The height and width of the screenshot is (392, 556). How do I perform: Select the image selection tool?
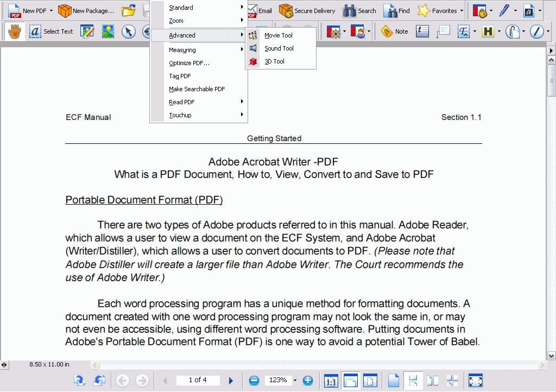(108, 31)
